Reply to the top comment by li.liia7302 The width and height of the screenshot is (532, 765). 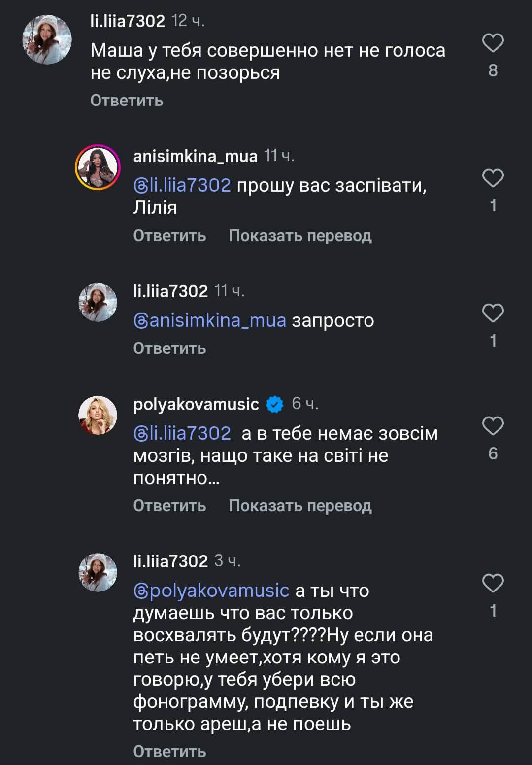[127, 101]
